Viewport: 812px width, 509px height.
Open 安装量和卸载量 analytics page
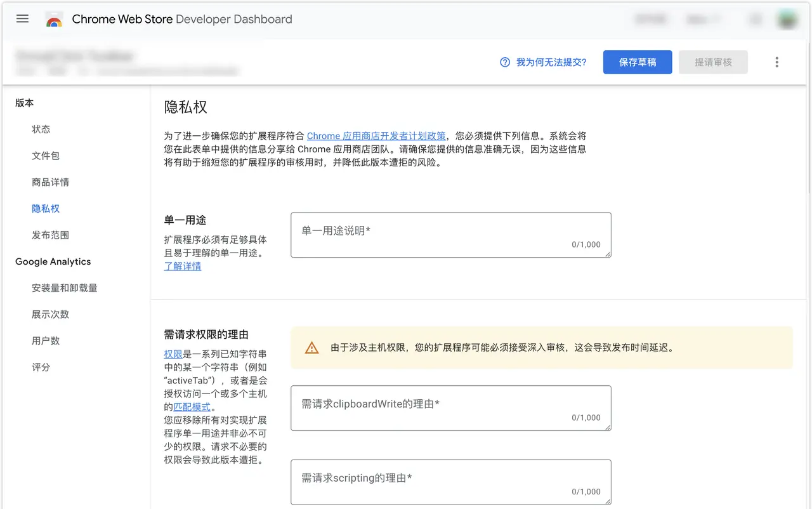[x=65, y=288]
